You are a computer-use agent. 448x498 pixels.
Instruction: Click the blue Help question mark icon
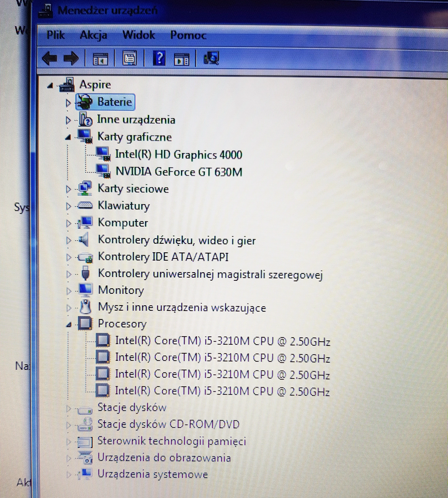coord(159,58)
